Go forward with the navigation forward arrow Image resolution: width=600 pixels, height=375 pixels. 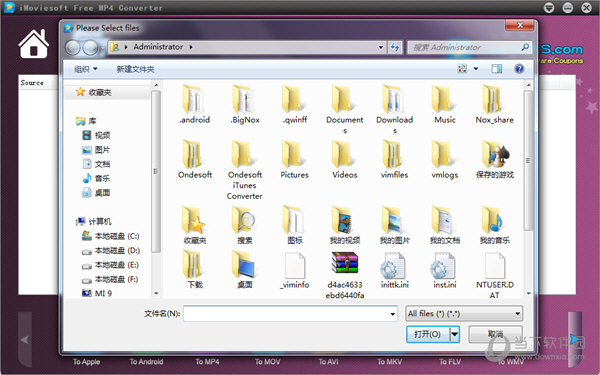click(x=90, y=48)
